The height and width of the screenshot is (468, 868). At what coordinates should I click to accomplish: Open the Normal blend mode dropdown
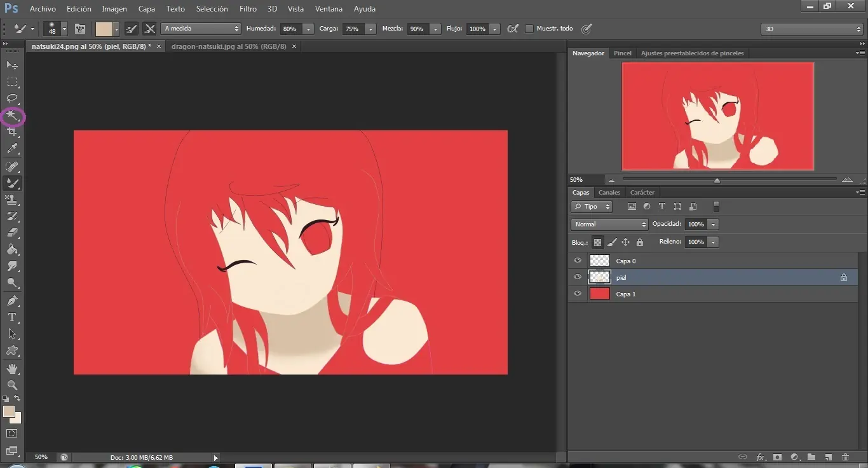coord(609,224)
